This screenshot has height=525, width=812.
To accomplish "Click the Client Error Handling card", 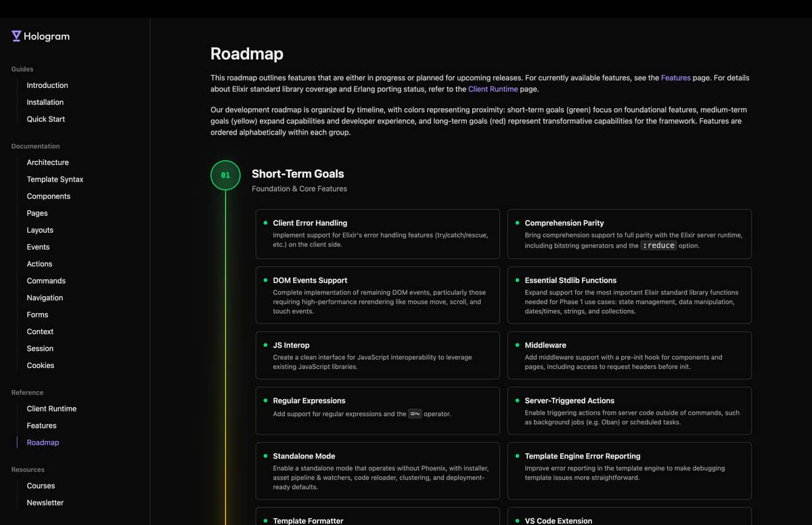I will (378, 234).
